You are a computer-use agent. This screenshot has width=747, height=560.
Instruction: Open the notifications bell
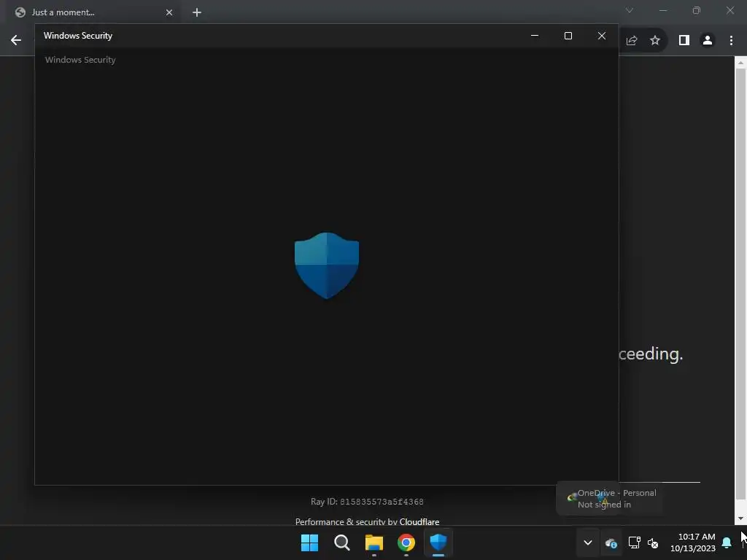[x=727, y=542]
